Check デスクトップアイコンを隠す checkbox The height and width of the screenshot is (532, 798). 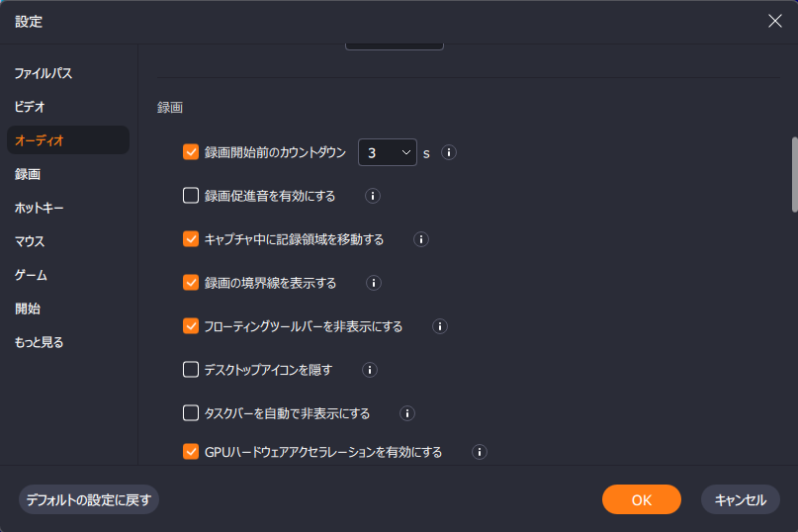(x=191, y=369)
